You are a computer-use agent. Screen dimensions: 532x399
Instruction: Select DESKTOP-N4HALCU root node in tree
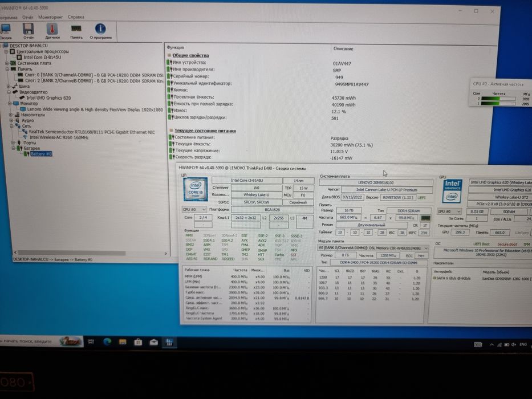29,46
